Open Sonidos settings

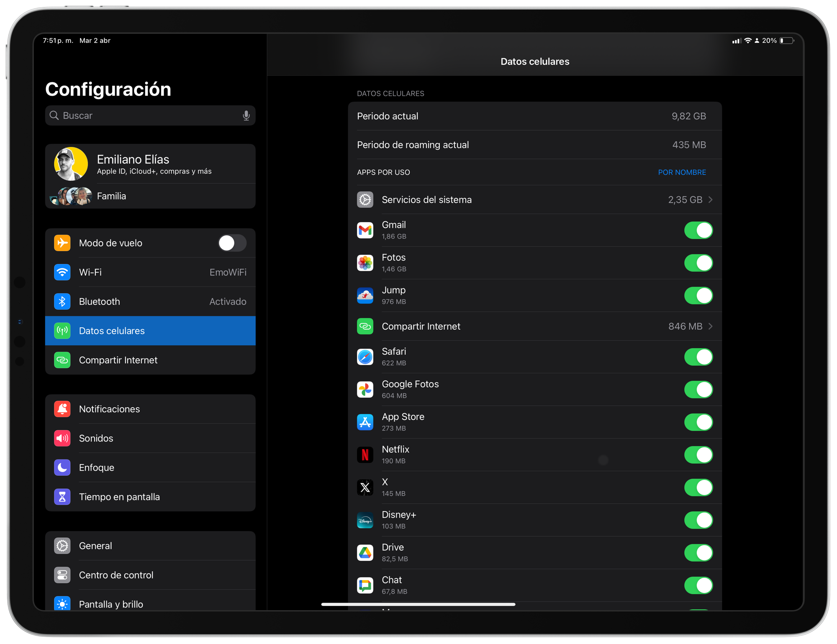pyautogui.click(x=150, y=439)
